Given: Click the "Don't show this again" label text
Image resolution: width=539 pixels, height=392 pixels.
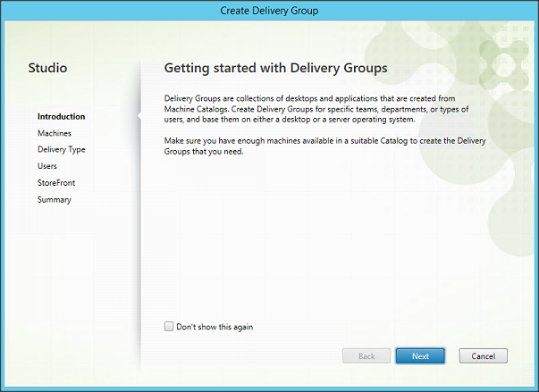Looking at the screenshot, I should click(215, 327).
